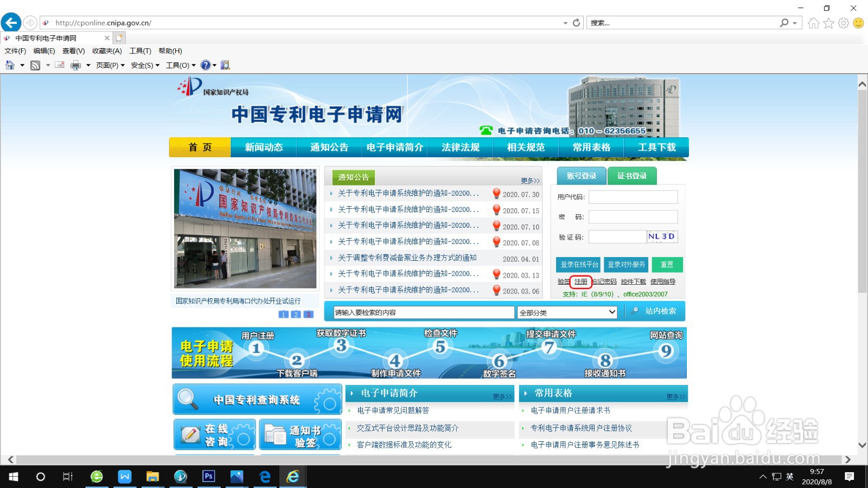868x488 pixels.
Task: Open the 收藏夹(A) menu
Action: coord(107,51)
